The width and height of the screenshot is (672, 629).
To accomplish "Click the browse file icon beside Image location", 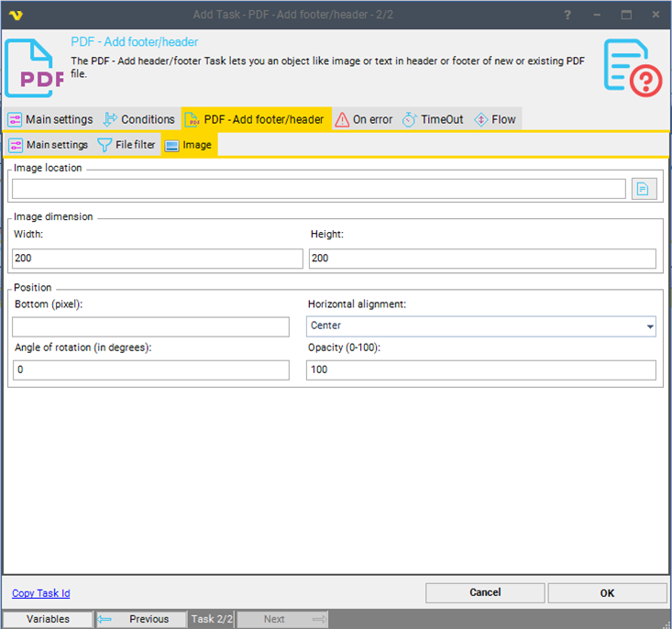I will [644, 189].
